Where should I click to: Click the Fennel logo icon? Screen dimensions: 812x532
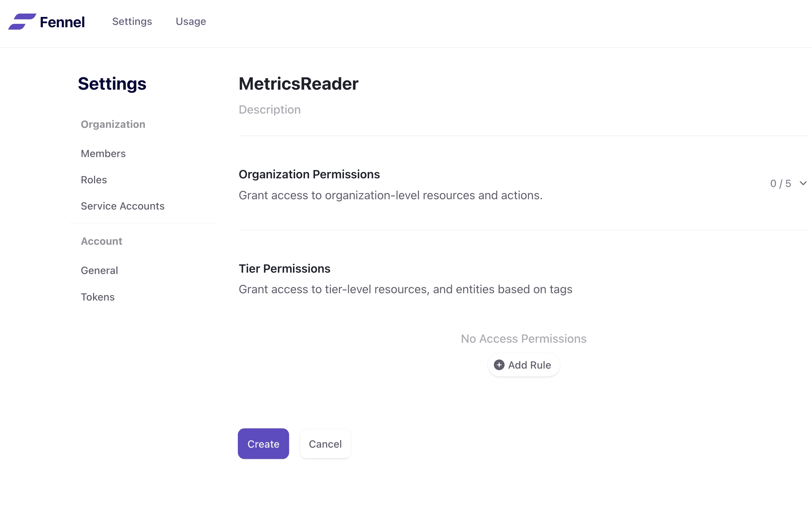click(22, 22)
